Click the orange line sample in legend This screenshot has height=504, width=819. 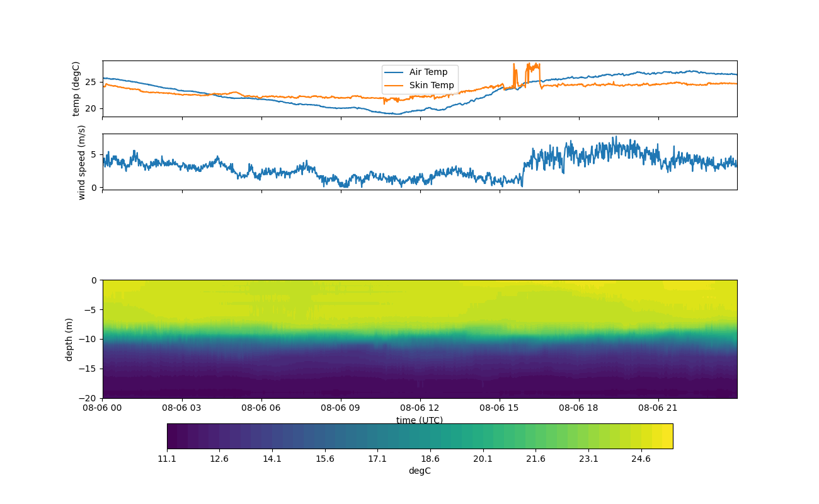click(394, 85)
